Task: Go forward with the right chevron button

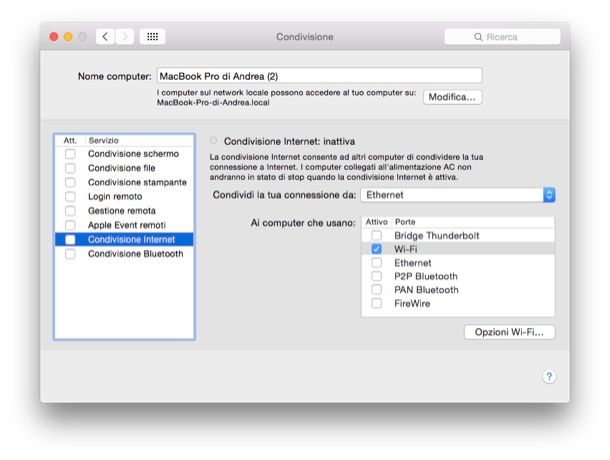Action: tap(124, 37)
